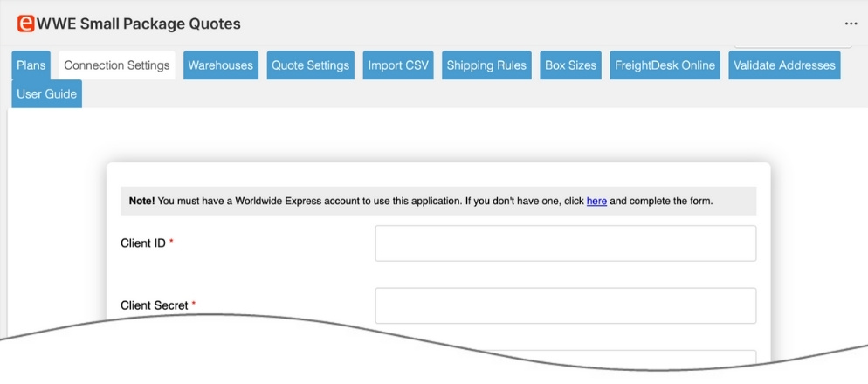Screen dimensions: 868x384
Task: Focus the Client ID input field
Action: 566,243
